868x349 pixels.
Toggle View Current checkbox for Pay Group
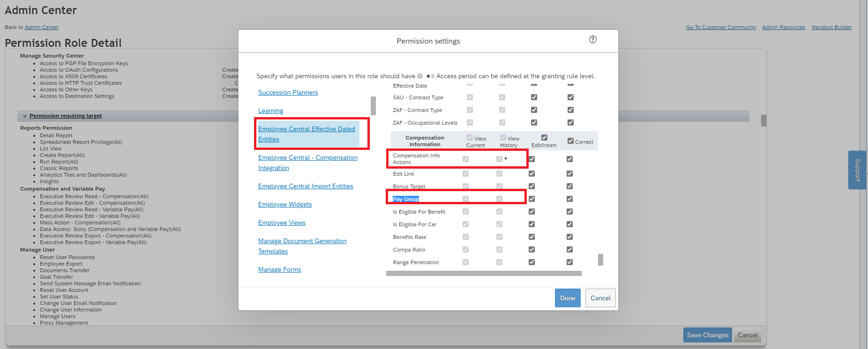click(x=465, y=199)
